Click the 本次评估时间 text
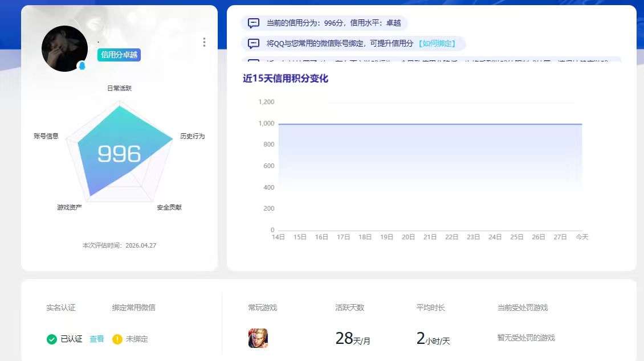 (x=119, y=245)
